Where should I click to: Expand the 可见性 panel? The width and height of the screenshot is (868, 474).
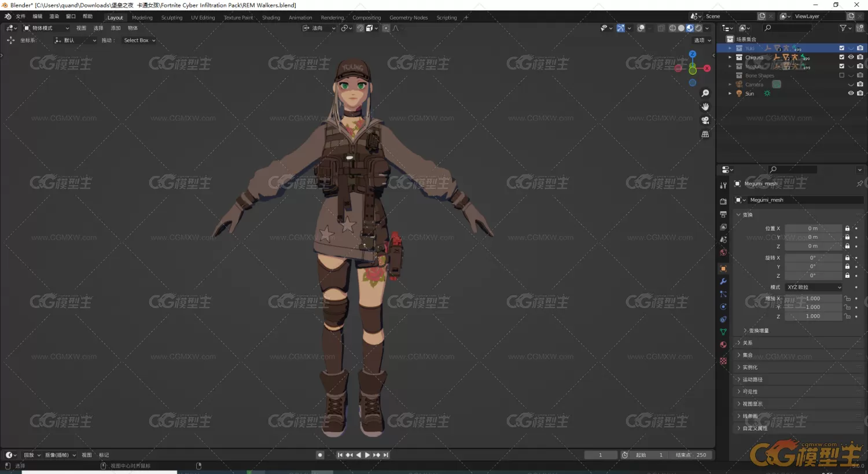pyautogui.click(x=799, y=392)
